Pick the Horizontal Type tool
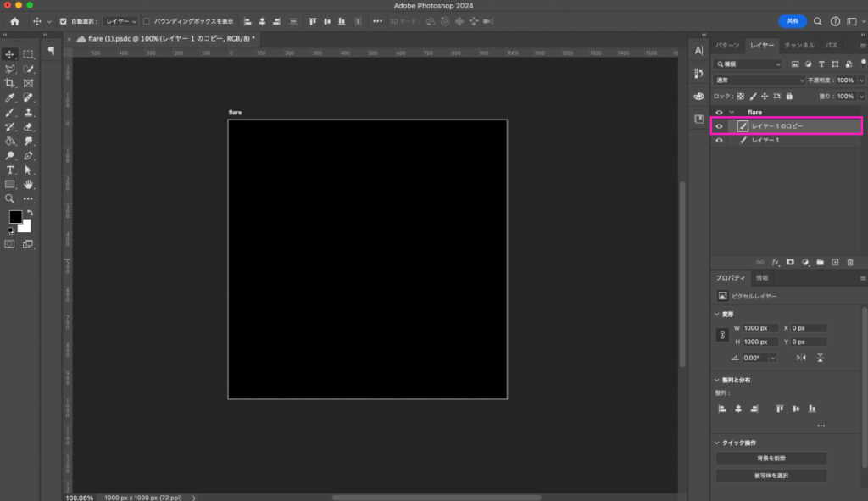868x501 pixels. [x=10, y=170]
